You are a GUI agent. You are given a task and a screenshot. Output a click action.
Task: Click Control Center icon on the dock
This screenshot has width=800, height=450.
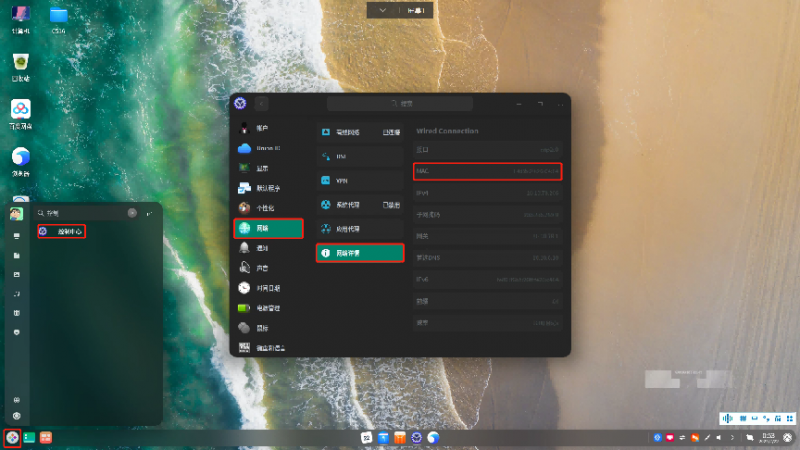coord(417,438)
